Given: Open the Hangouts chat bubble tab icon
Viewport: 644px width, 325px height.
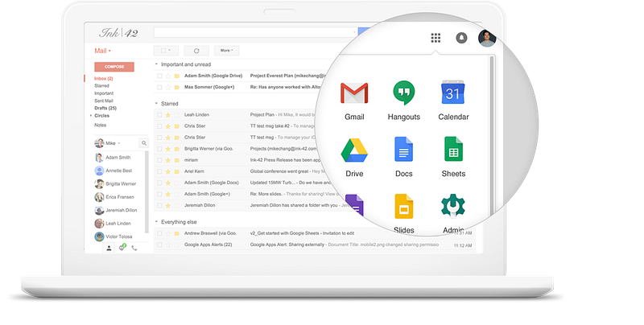Looking at the screenshot, I should click(122, 248).
